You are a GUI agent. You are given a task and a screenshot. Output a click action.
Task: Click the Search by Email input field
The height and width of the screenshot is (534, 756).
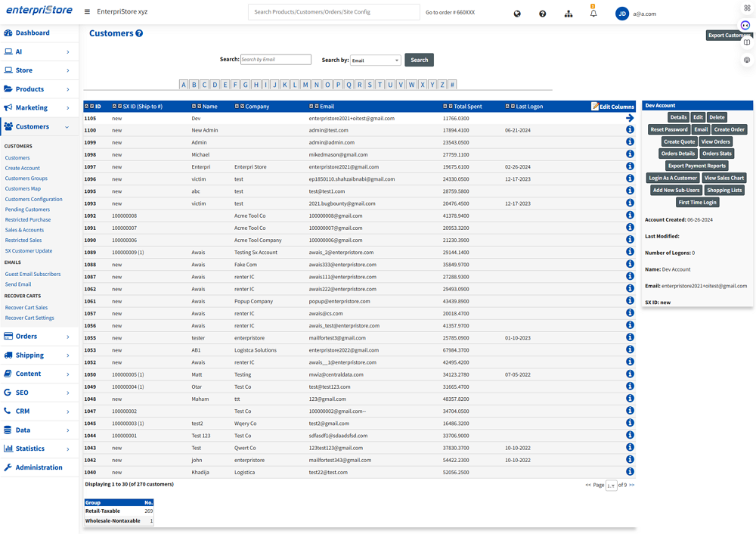point(276,60)
